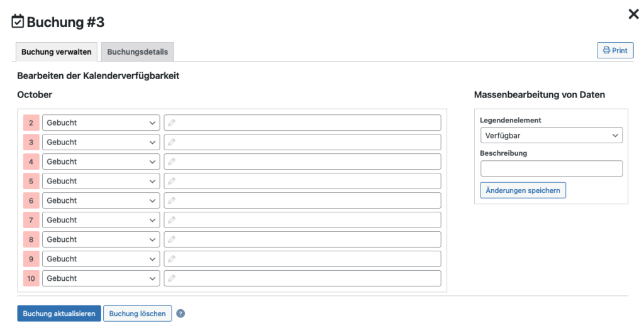Click the pink day 8 date badge
This screenshot has height=328, width=644.
(31, 240)
